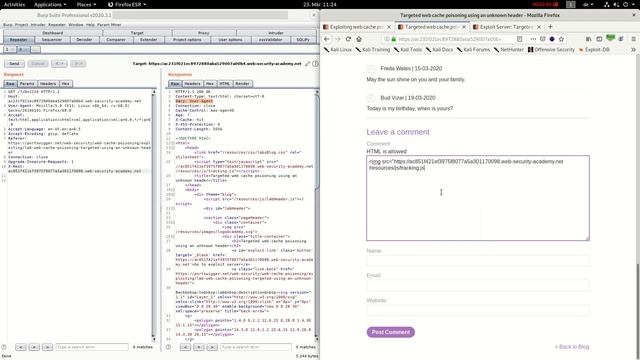Viewport: 640px width, 360px height.
Task: Open the Dashboard tab in Burp
Action: click(53, 33)
